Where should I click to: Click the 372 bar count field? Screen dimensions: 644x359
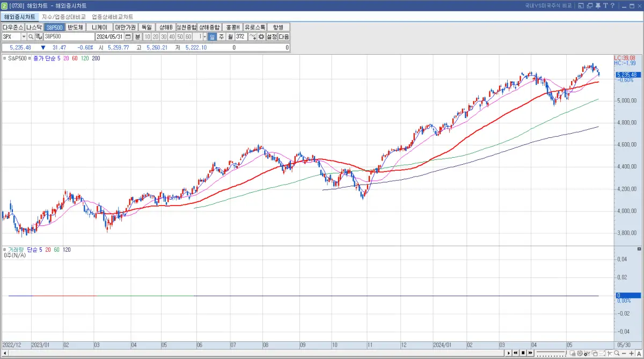241,36
